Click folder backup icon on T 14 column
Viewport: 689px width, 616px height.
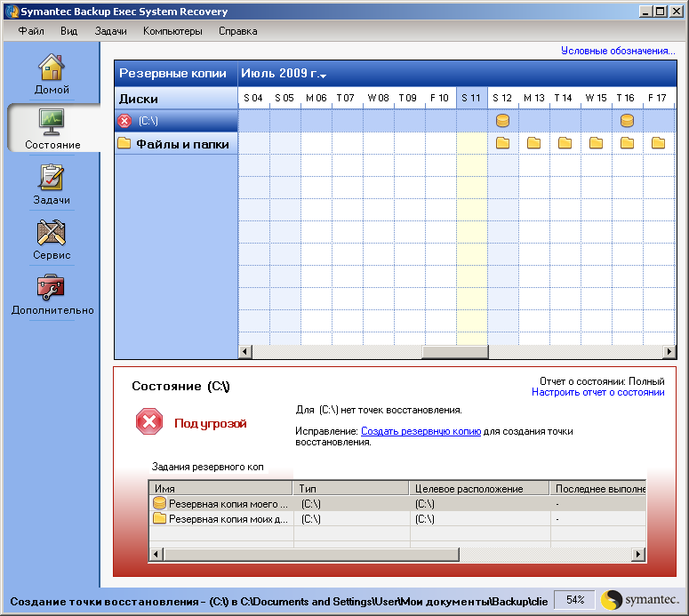coord(565,143)
